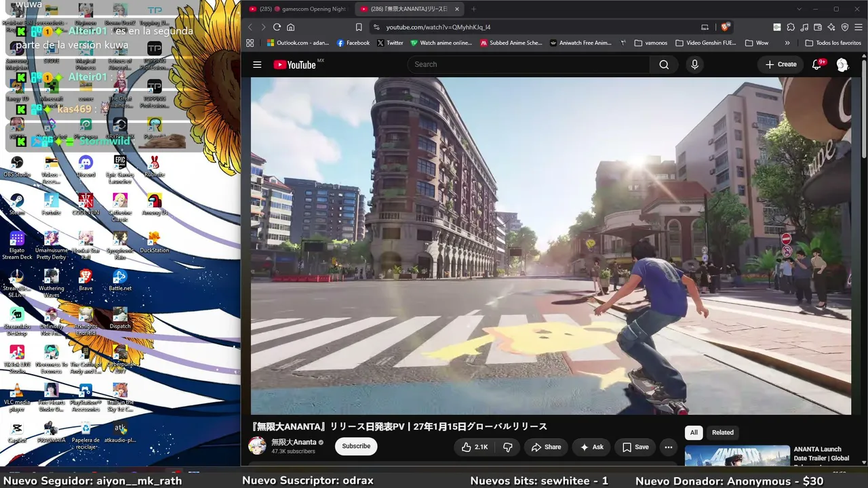The height and width of the screenshot is (488, 868).
Task: Click the address bar URL
Action: tap(438, 27)
